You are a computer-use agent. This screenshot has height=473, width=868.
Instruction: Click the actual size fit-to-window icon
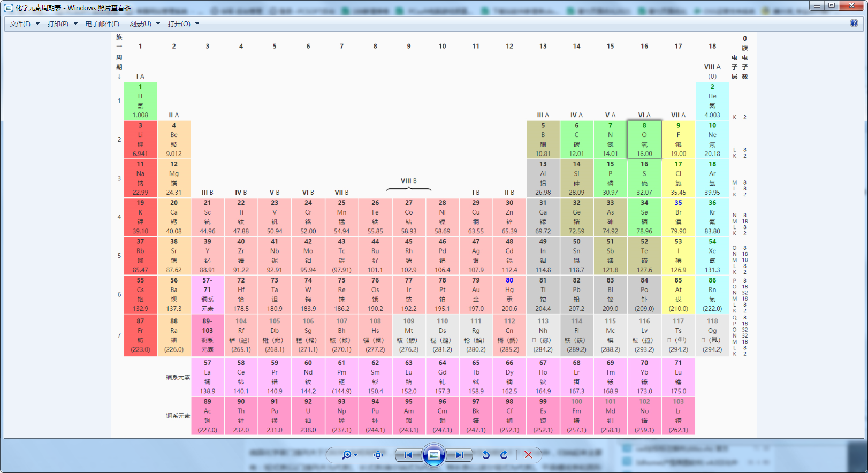378,455
